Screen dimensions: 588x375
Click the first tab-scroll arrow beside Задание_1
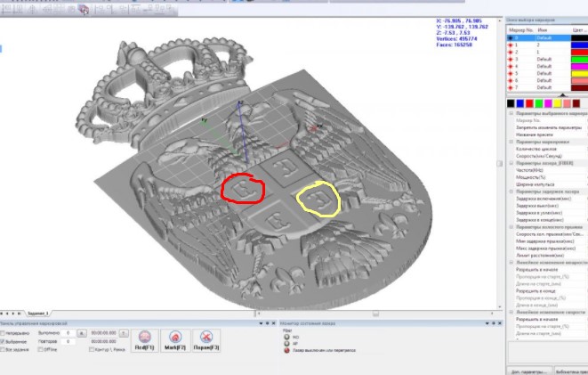[3, 314]
